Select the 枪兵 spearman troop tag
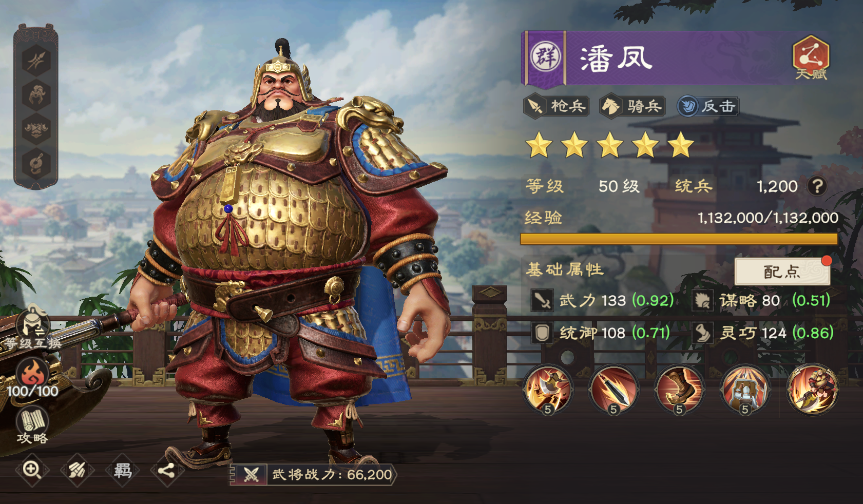The image size is (863, 504). 557,106
